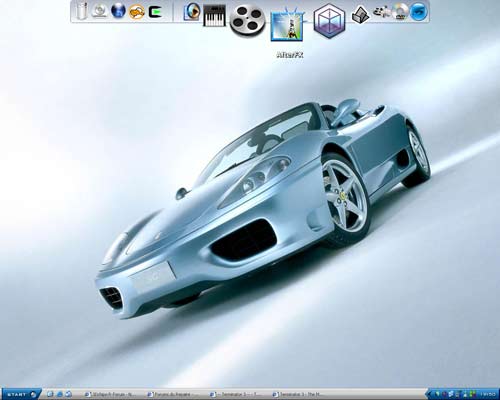This screenshot has height=400, width=500.
Task: Launch the piano keyboard dock icon
Action: coord(214,15)
